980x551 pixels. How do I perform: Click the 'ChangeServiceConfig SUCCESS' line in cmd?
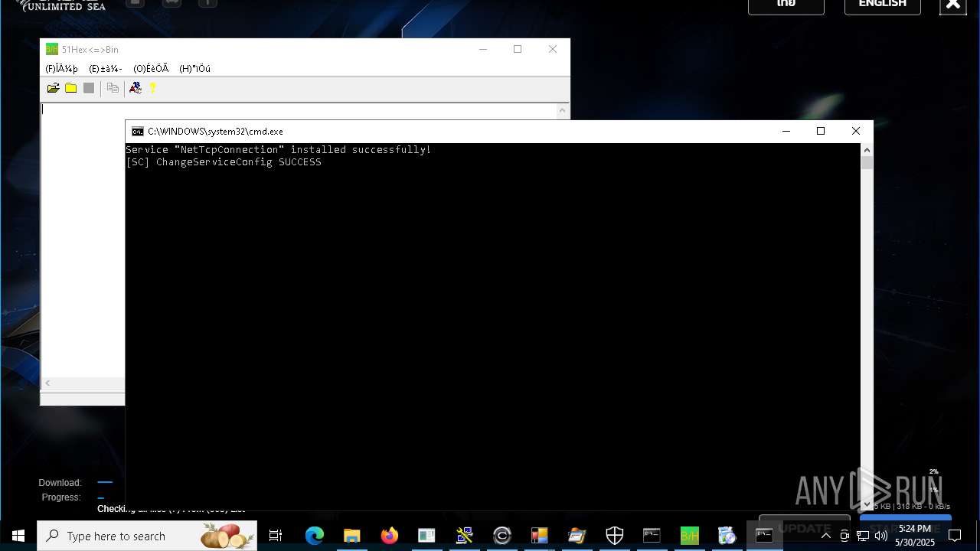(x=224, y=162)
